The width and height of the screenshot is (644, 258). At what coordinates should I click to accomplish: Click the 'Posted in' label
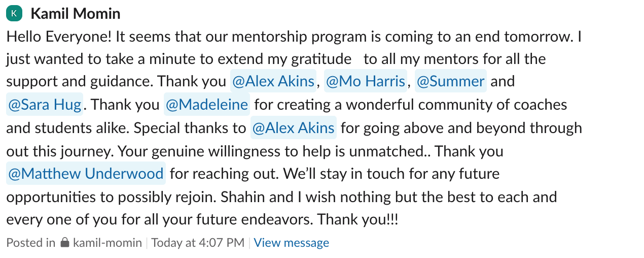pos(30,243)
